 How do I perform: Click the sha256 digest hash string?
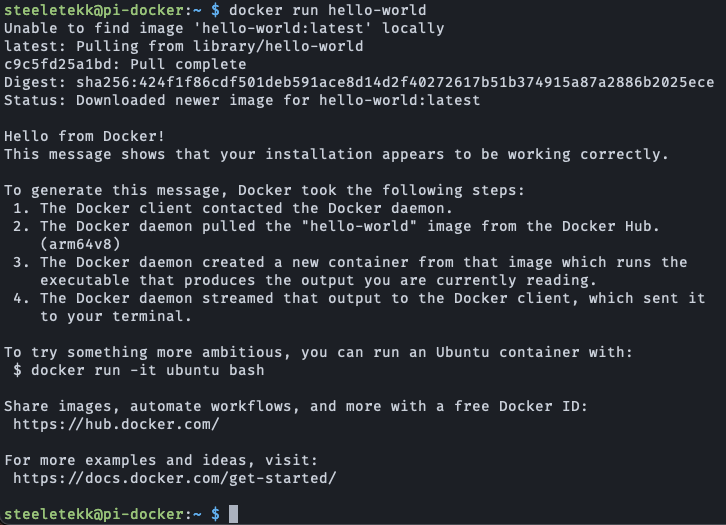point(395,82)
